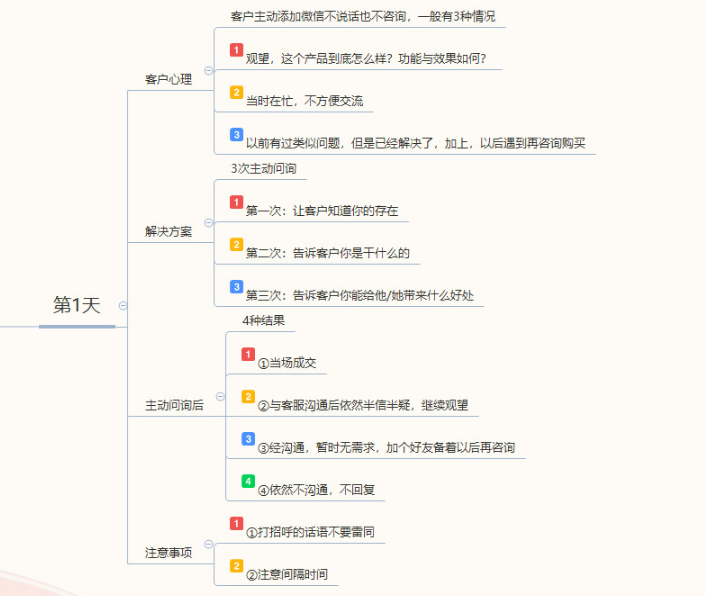Click red priority 1 marker beside 第一次
Image resolution: width=705 pixels, height=596 pixels.
coord(236,202)
